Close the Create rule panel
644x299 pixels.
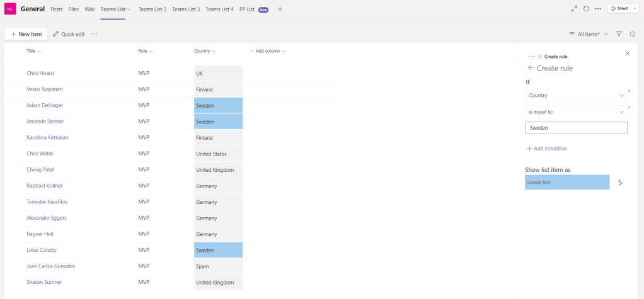[627, 54]
